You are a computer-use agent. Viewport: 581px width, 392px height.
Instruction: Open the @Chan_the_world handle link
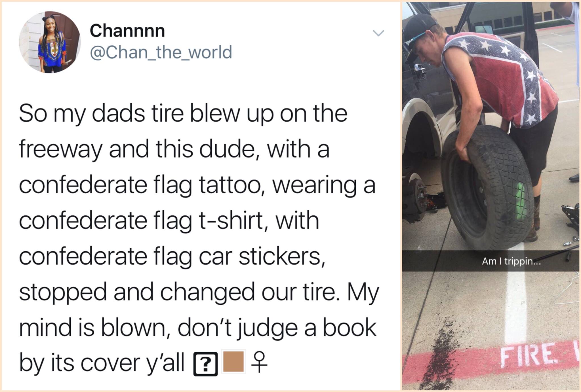(x=161, y=52)
